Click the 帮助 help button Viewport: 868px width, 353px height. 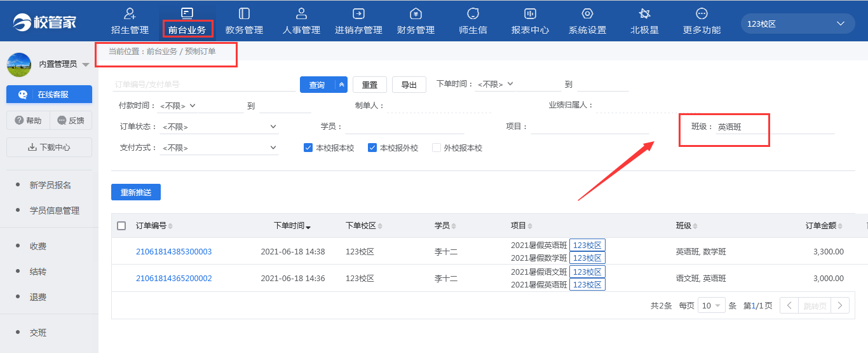pos(28,120)
